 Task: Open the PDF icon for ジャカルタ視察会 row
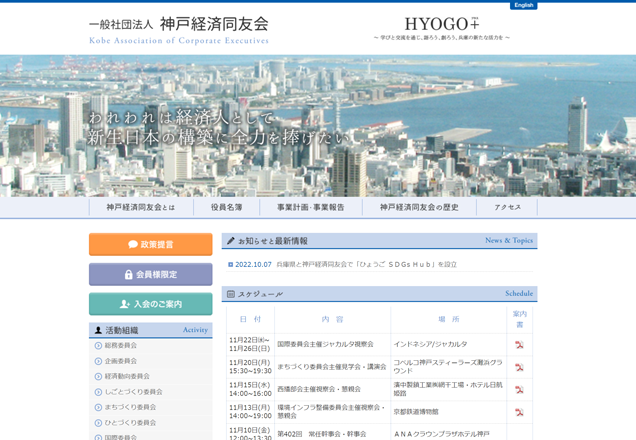[519, 345]
